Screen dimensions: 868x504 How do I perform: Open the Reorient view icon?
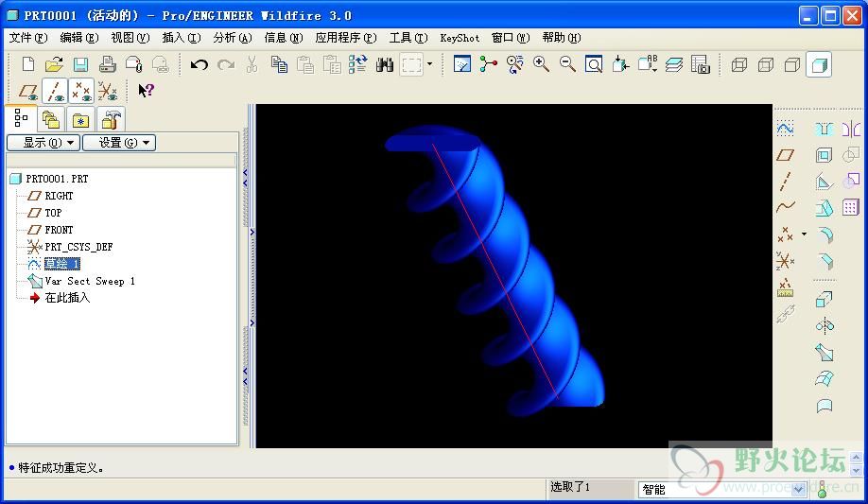pos(620,65)
